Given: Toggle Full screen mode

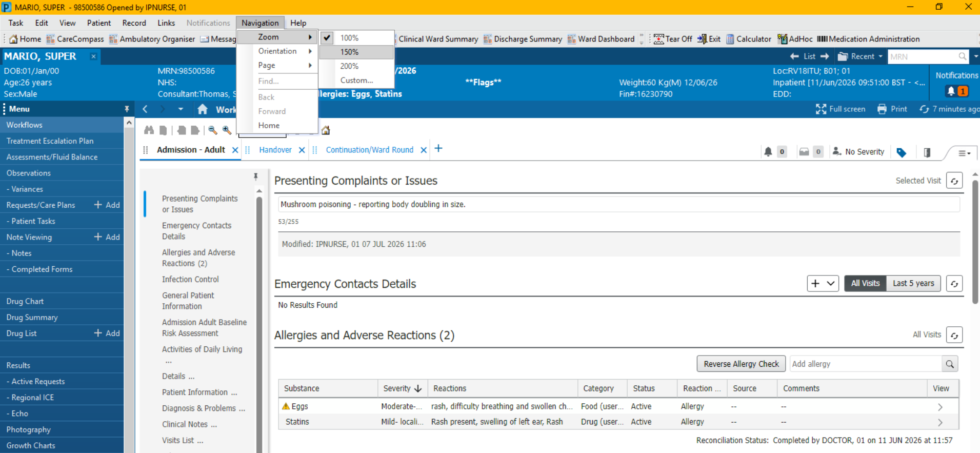Looking at the screenshot, I should click(841, 109).
